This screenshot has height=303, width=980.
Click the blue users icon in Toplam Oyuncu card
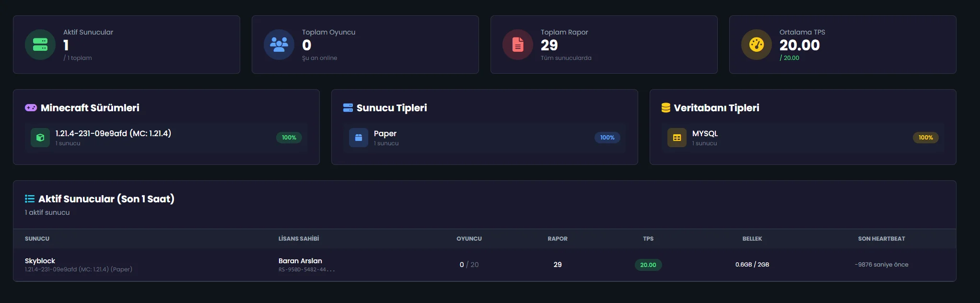(x=279, y=45)
